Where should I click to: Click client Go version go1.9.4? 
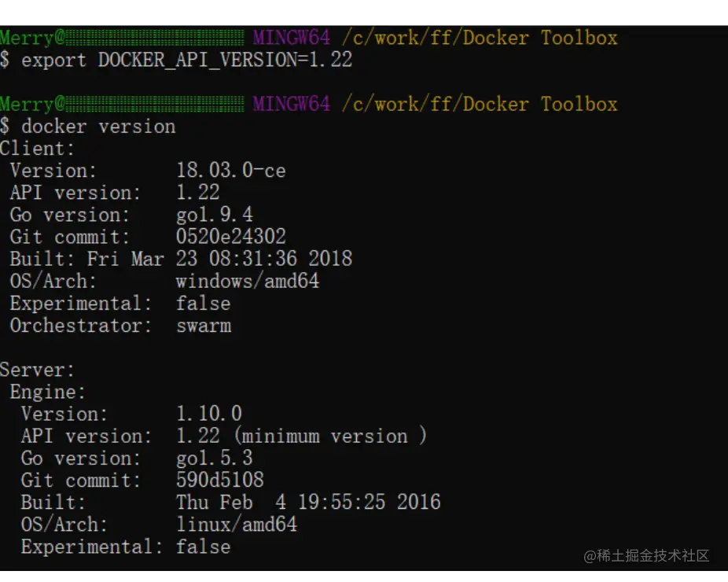pyautogui.click(x=215, y=215)
